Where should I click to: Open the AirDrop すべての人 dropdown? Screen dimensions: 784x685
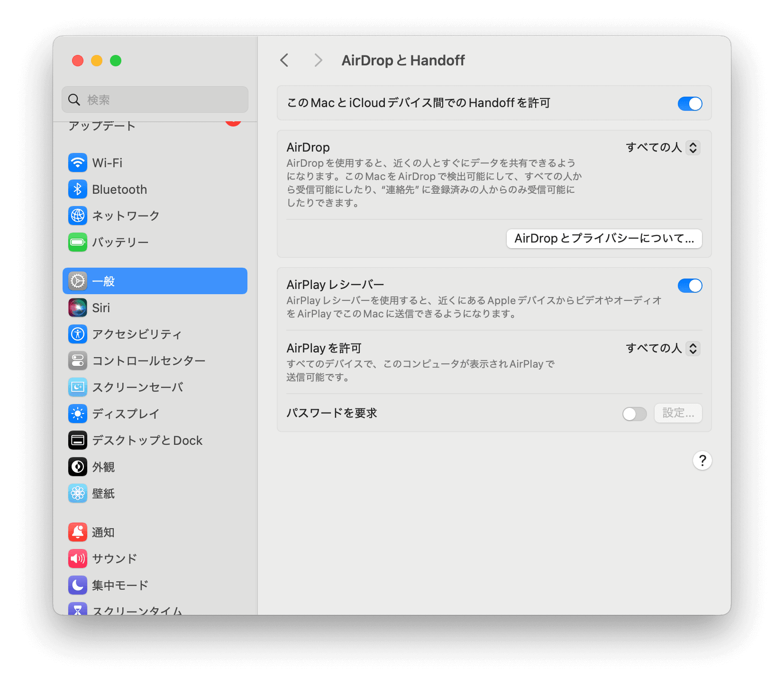click(x=663, y=148)
